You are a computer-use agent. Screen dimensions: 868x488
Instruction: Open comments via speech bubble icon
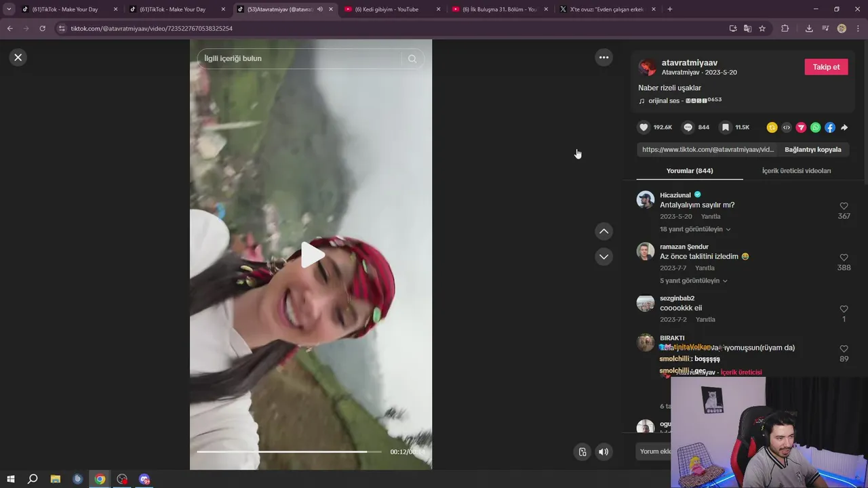click(688, 127)
